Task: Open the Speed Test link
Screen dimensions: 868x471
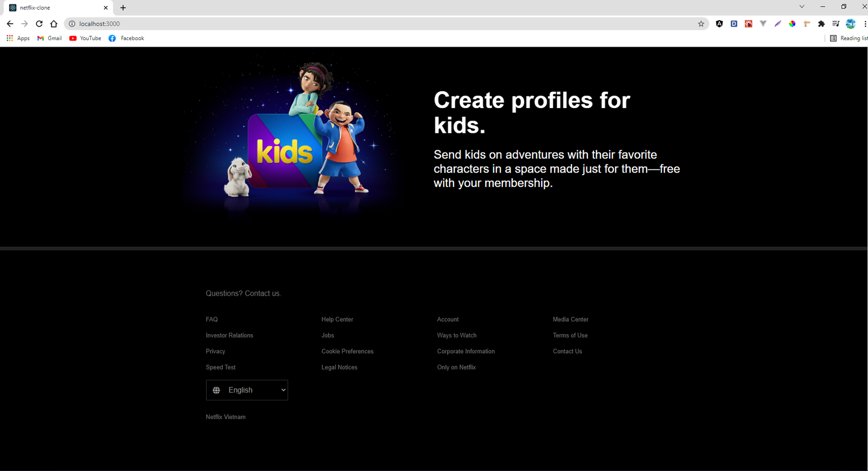Action: (x=221, y=367)
